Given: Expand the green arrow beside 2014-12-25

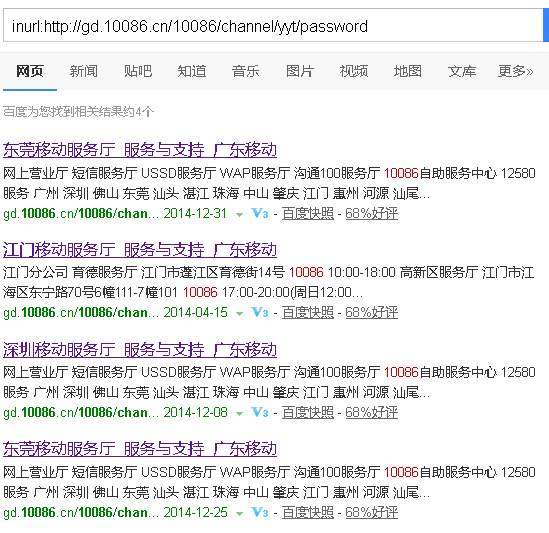Looking at the screenshot, I should click(239, 514).
